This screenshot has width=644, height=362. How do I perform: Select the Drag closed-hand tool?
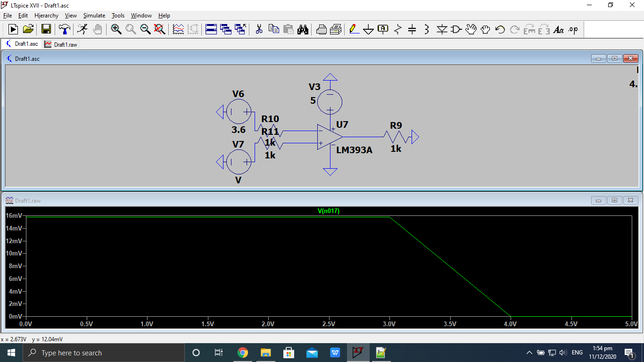point(486,29)
